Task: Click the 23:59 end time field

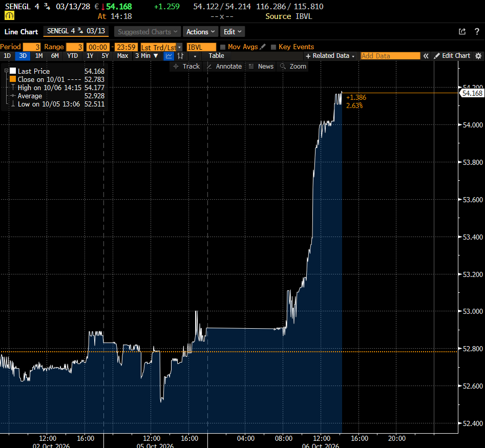Action: 126,47
